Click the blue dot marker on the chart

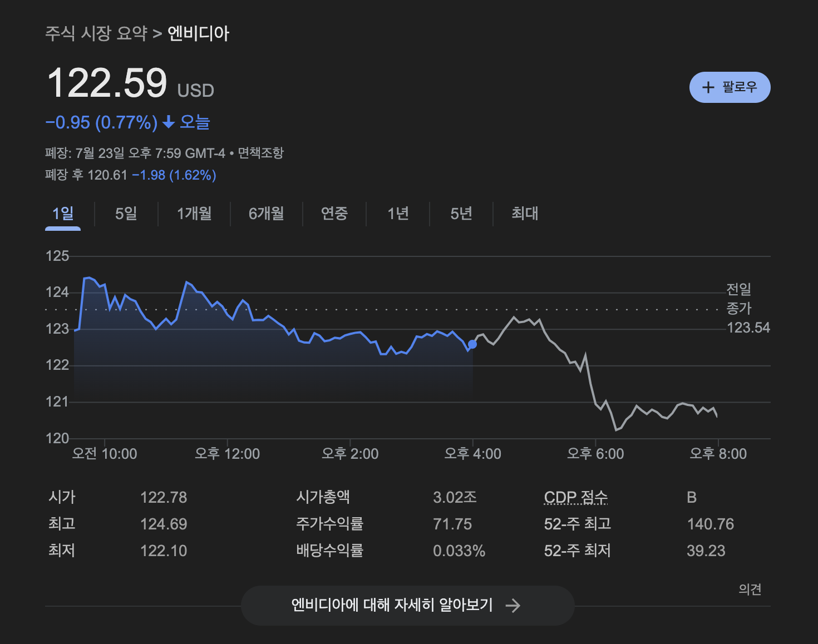(471, 344)
